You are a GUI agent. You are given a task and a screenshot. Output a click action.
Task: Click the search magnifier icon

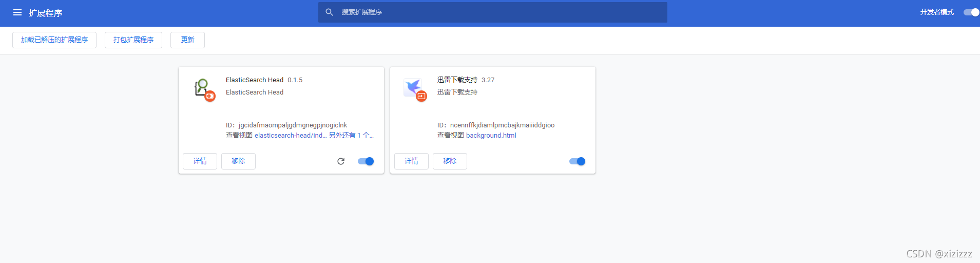[330, 12]
